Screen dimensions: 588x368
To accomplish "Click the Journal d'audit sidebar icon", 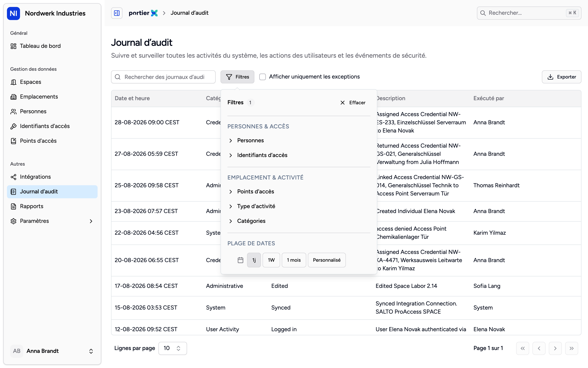I will coord(14,192).
